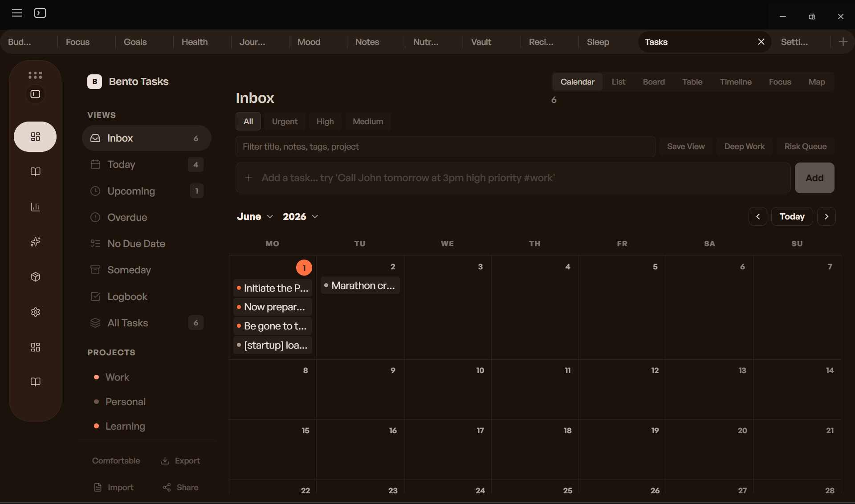This screenshot has height=504, width=855.
Task: Click the Export download icon
Action: click(165, 461)
